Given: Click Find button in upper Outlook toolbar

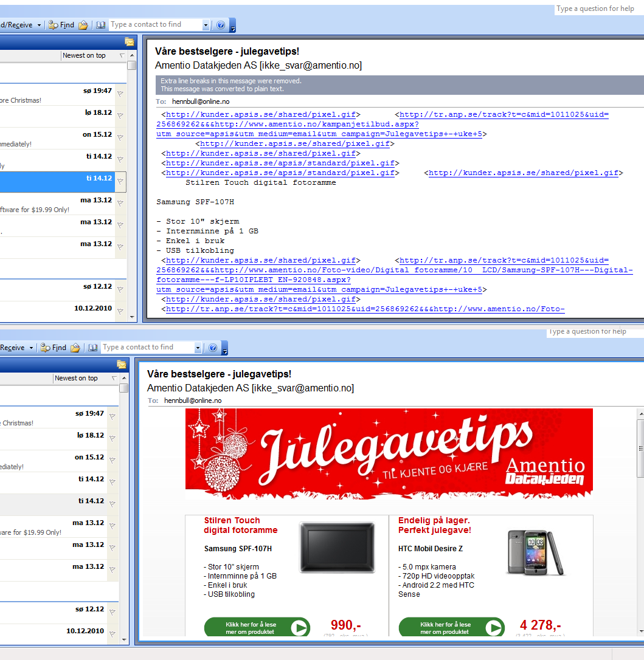Looking at the screenshot, I should click(61, 25).
